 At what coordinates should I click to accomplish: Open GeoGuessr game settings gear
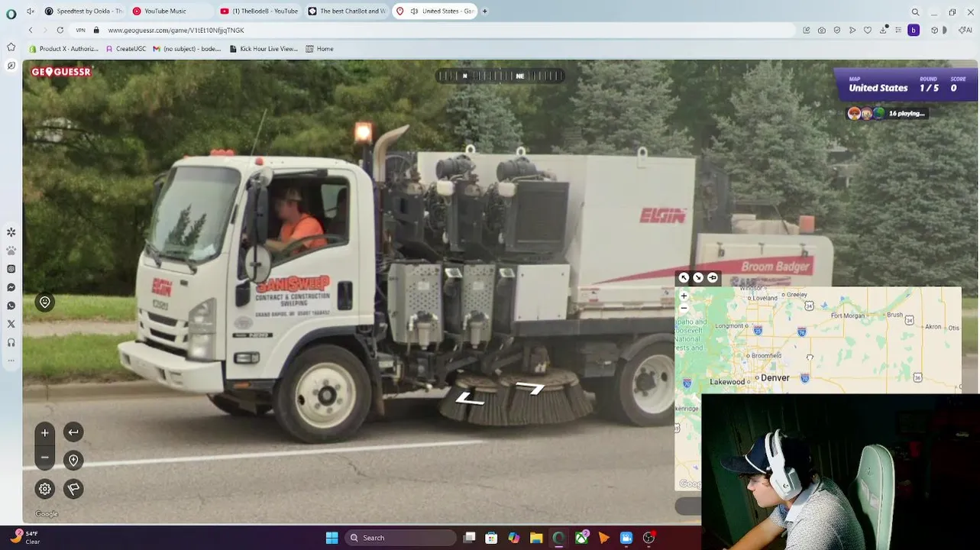(45, 489)
